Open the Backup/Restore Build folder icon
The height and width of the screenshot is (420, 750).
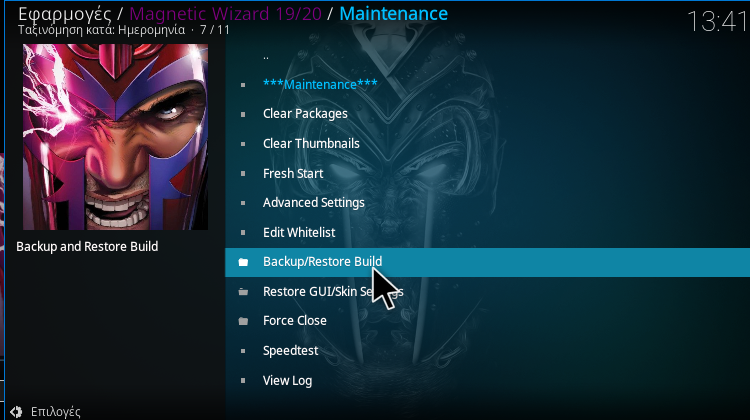tap(243, 262)
